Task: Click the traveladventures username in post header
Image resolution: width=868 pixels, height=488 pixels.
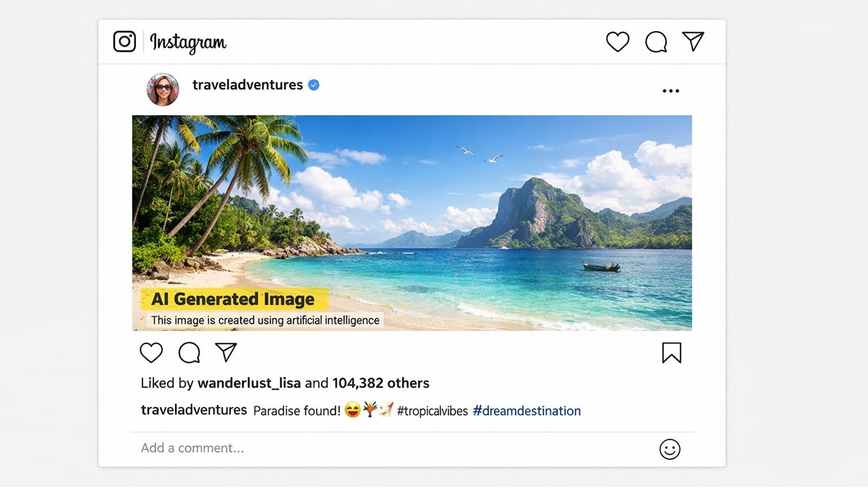Action: pyautogui.click(x=247, y=85)
